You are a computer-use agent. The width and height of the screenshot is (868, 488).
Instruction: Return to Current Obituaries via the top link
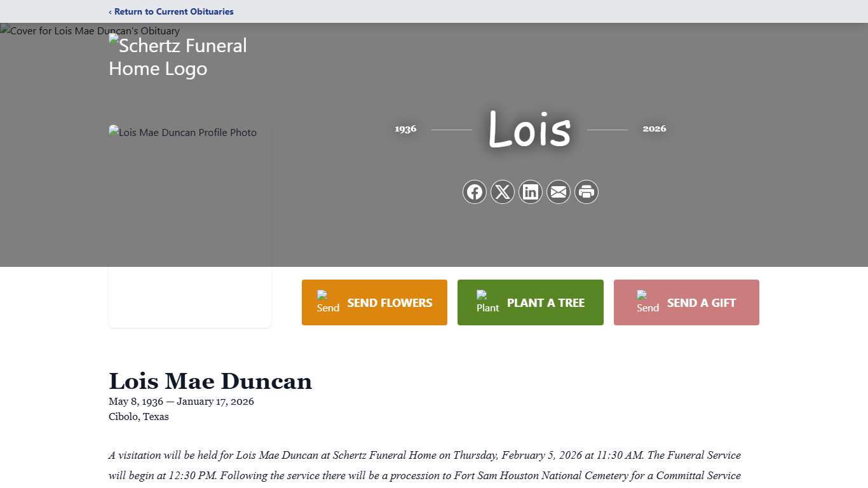pos(171,11)
